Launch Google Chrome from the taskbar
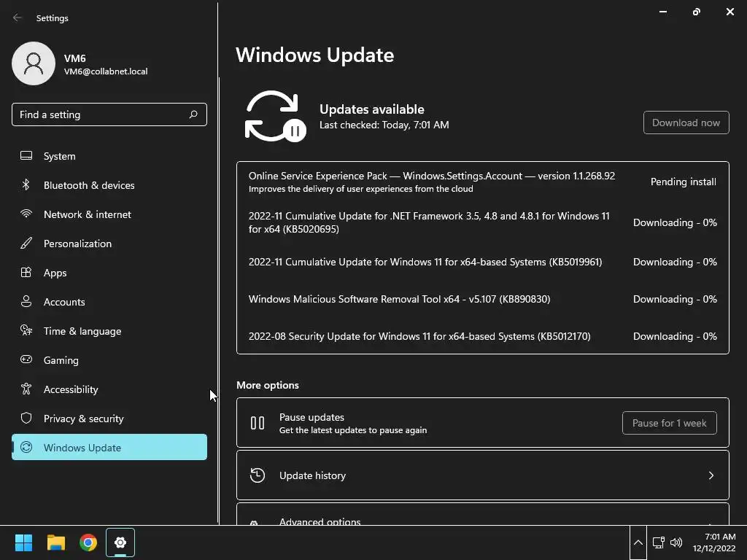This screenshot has width=747, height=560. click(88, 542)
